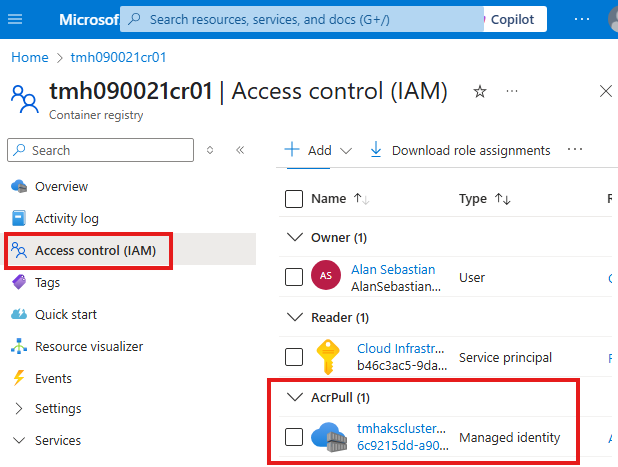
Task: Open the Alan Sebastian user link
Action: 393,269
